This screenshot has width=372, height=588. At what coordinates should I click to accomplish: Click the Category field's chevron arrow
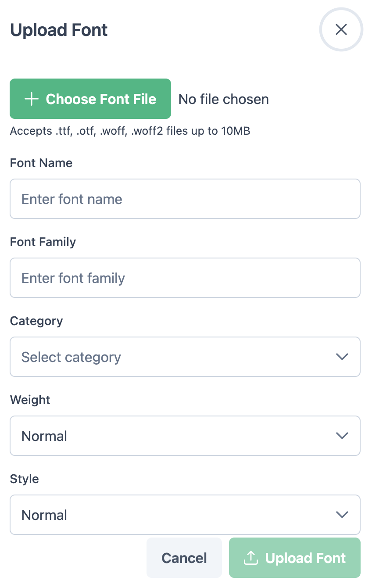coord(342,357)
